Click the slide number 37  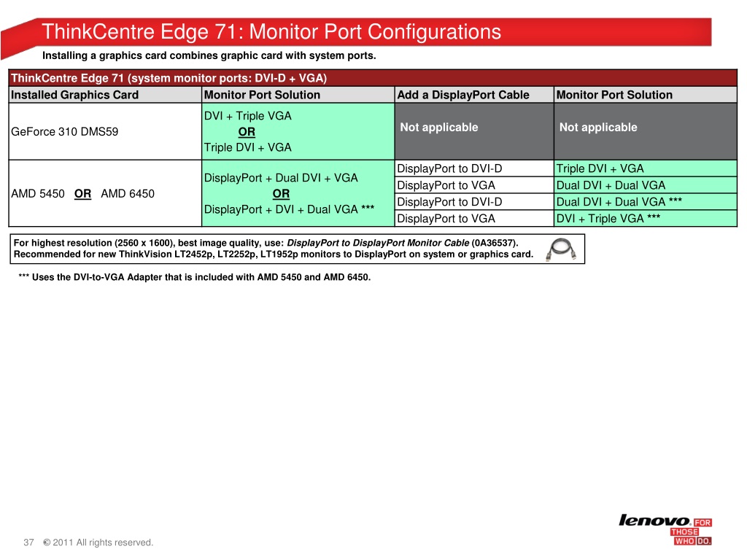28,542
